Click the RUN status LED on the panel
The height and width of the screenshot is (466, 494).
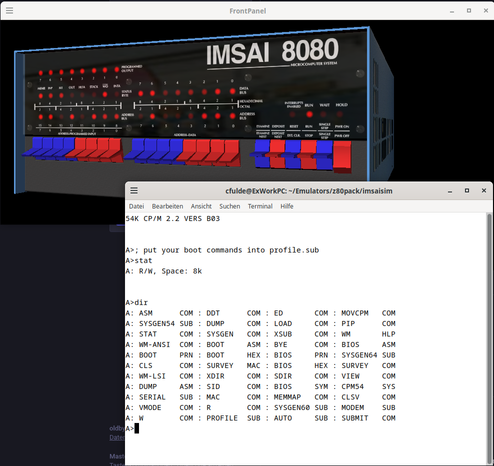click(309, 114)
